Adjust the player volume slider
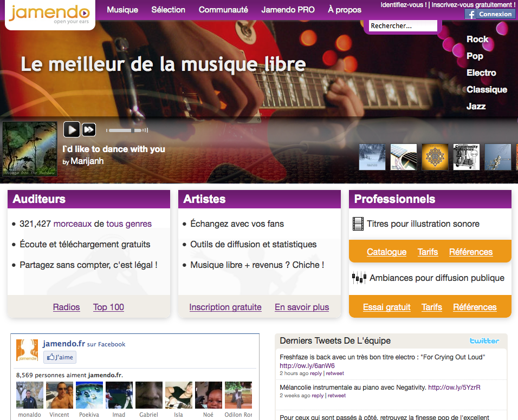This screenshot has width=518, height=420. click(126, 130)
